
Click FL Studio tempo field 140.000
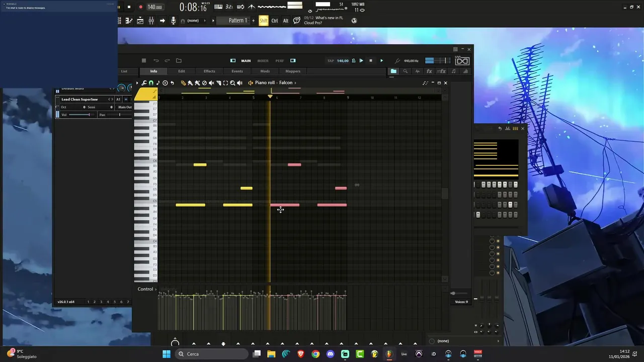click(x=155, y=7)
